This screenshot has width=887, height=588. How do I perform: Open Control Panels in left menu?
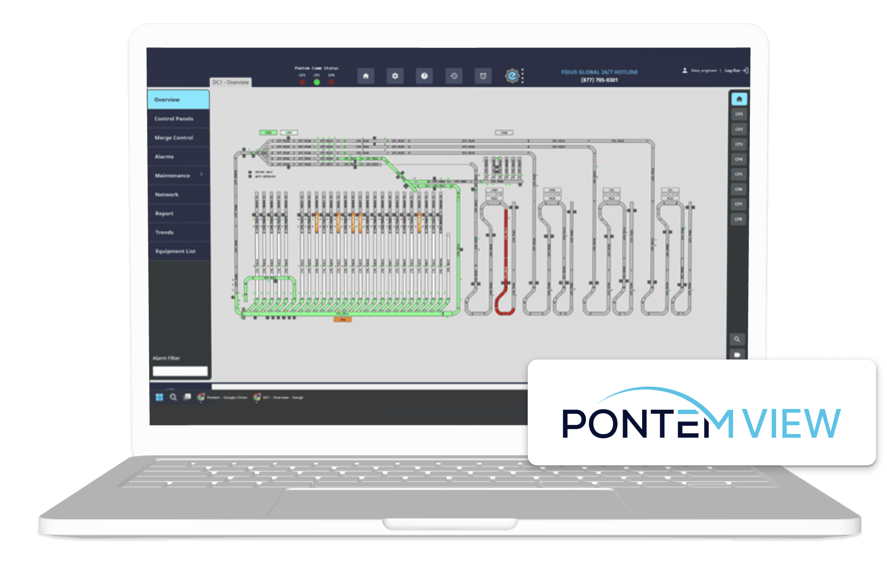178,119
